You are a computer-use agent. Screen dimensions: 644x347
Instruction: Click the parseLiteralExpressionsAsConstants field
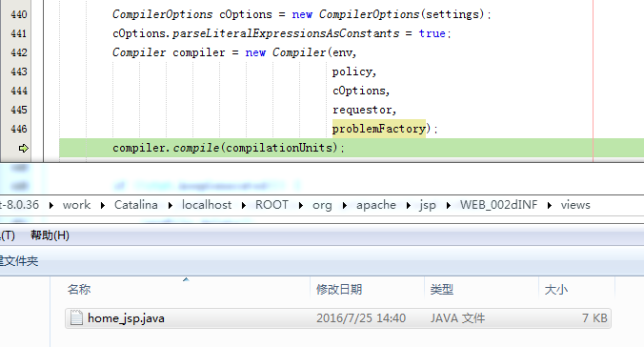click(286, 33)
